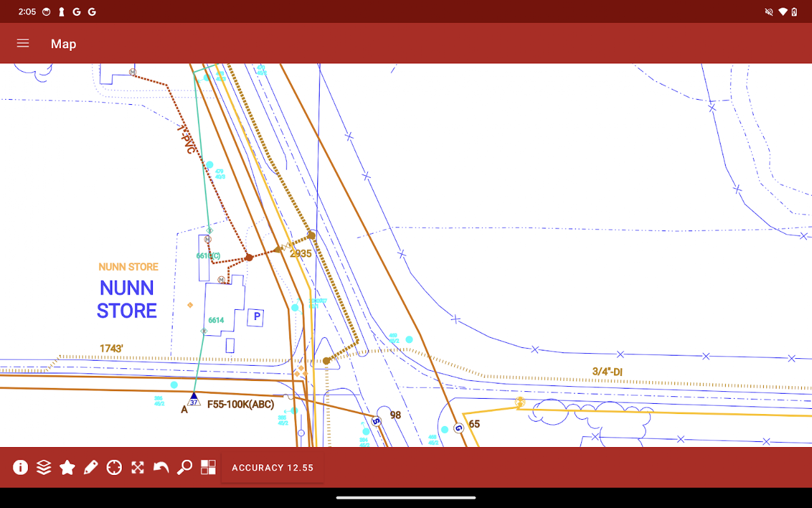Tap the Map title in the header
Viewport: 812px width, 508px height.
63,44
